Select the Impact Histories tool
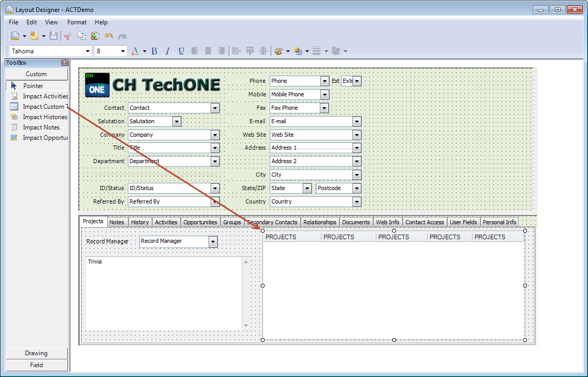588x377 pixels. [x=45, y=117]
